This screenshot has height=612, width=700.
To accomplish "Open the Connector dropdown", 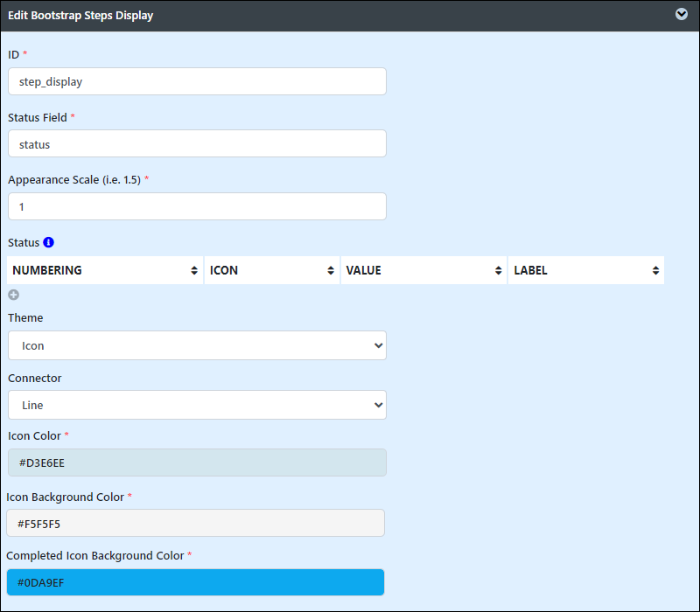I will coord(197,405).
